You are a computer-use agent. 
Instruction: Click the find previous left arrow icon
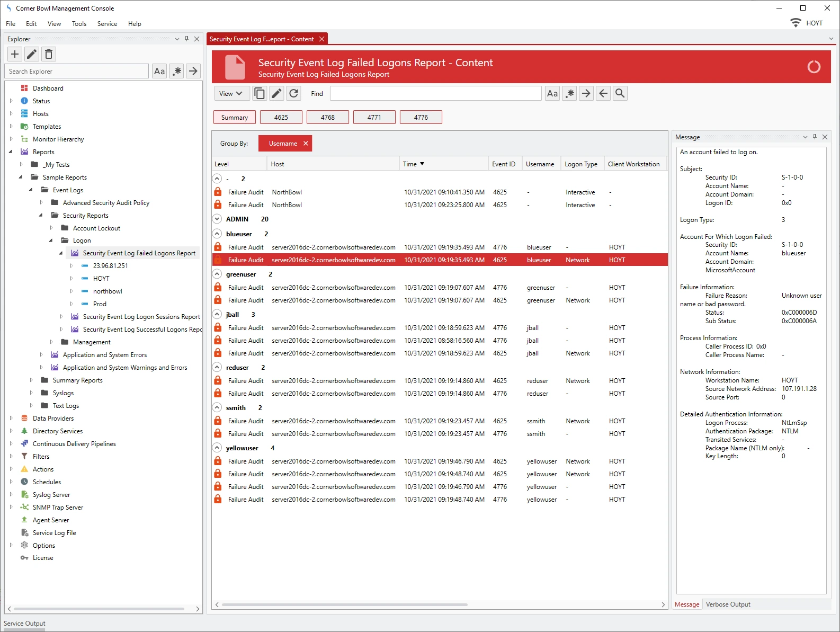(x=603, y=94)
